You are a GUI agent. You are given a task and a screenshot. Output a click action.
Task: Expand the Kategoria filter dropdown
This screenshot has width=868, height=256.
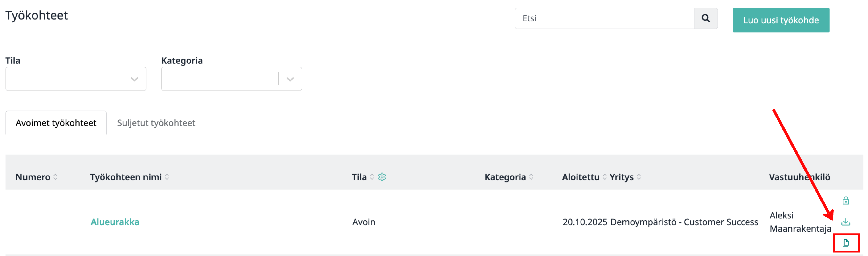point(290,79)
